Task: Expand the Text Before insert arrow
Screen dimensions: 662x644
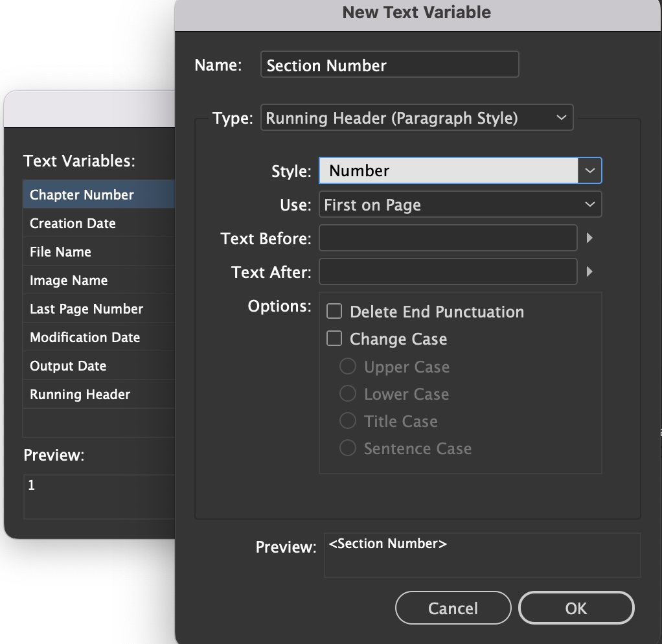Action: [589, 238]
